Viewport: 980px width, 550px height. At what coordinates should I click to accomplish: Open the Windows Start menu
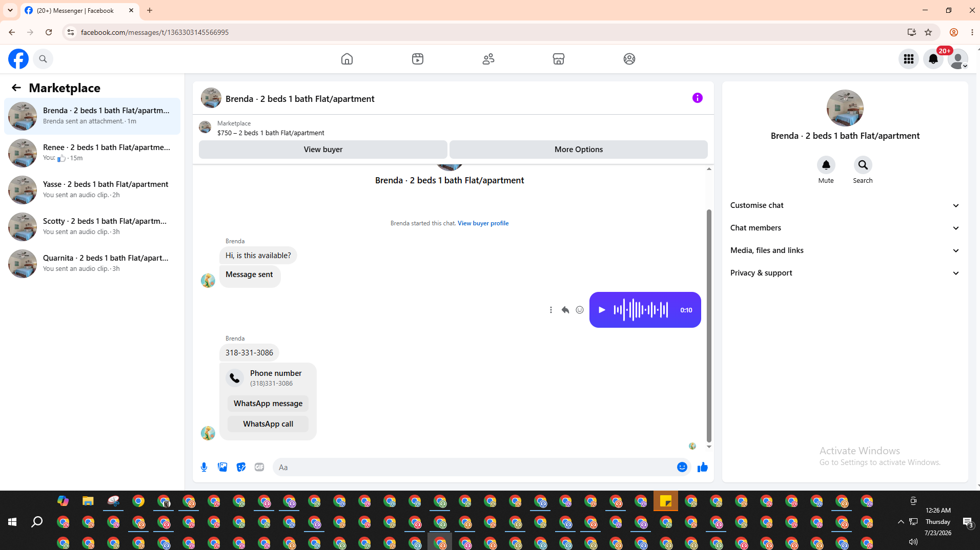[12, 522]
